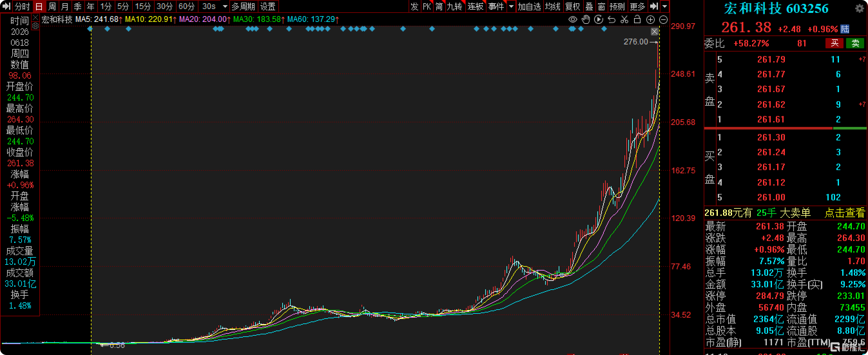Open gear icon below info panel X
This screenshot has width=868, height=355.
(35, 26)
